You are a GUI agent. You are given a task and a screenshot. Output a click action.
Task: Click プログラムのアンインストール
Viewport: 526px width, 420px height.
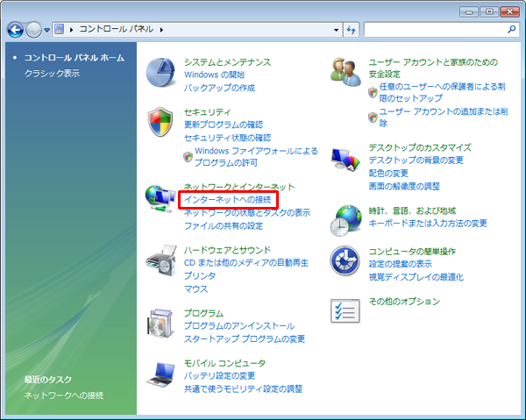[239, 325]
